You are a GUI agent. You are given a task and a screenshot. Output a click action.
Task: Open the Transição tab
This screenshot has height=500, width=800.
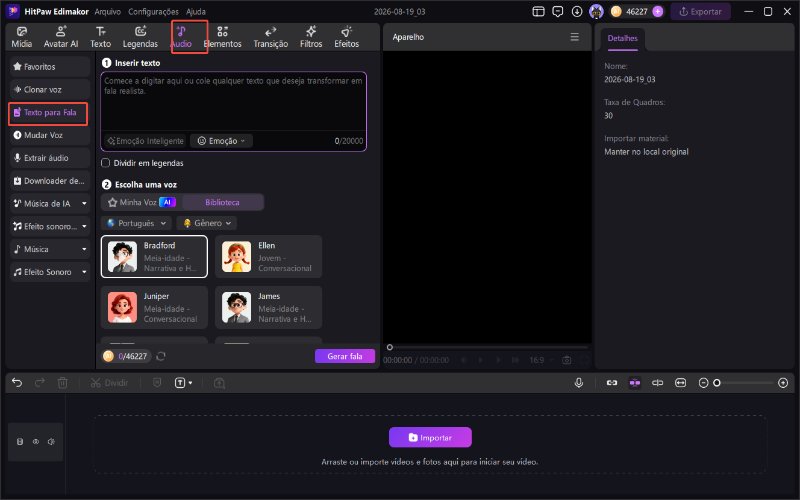270,37
